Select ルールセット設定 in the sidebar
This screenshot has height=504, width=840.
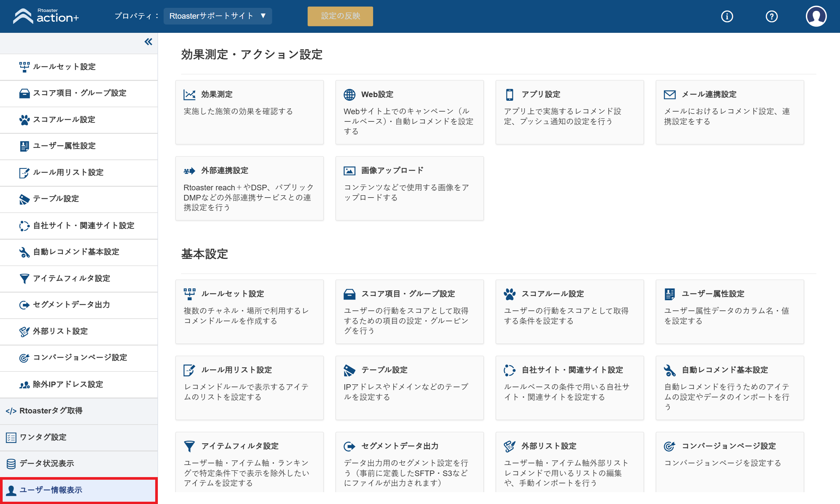[79, 67]
